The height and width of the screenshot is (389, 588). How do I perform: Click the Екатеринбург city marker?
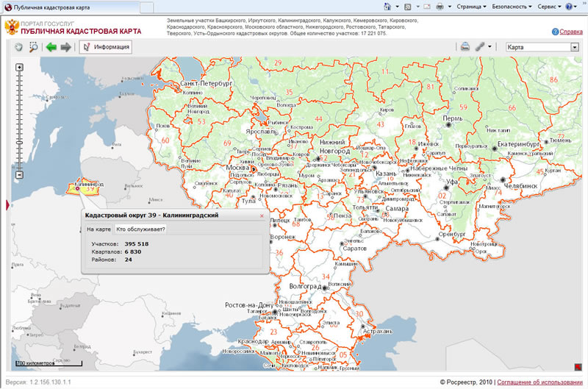[494, 149]
